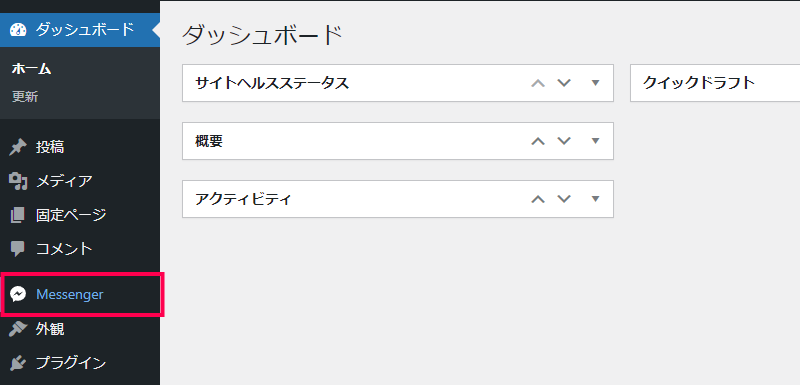Click the Appearance (外観) brush icon
This screenshot has width=800, height=385.
[x=18, y=329]
